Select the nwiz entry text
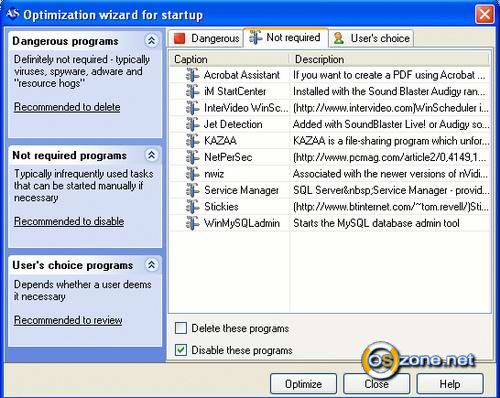The width and height of the screenshot is (500, 398). coord(214,174)
